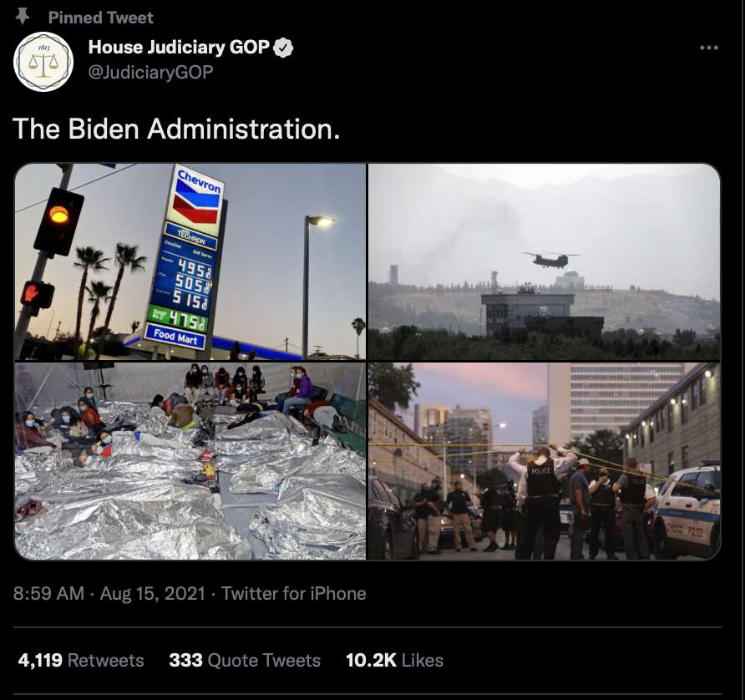The image size is (745, 700).
Task: Open the three-dot more options menu
Action: pyautogui.click(x=708, y=48)
